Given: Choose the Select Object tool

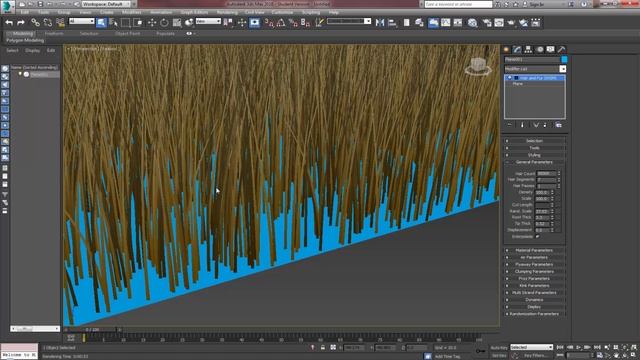Looking at the screenshot, I should tap(101, 22).
